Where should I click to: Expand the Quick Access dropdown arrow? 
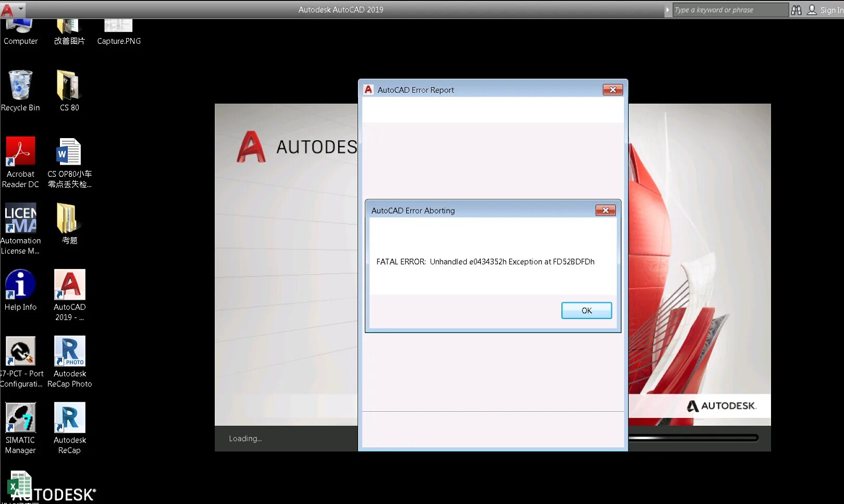click(x=21, y=9)
